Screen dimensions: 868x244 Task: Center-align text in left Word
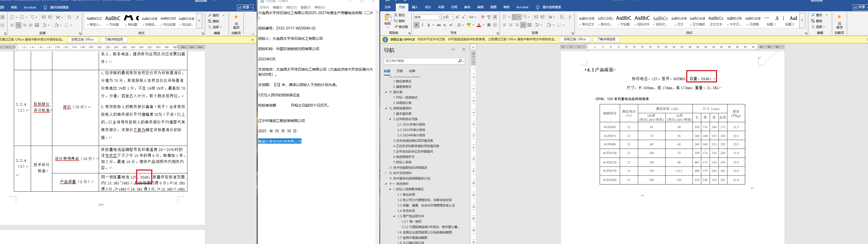coord(18,25)
